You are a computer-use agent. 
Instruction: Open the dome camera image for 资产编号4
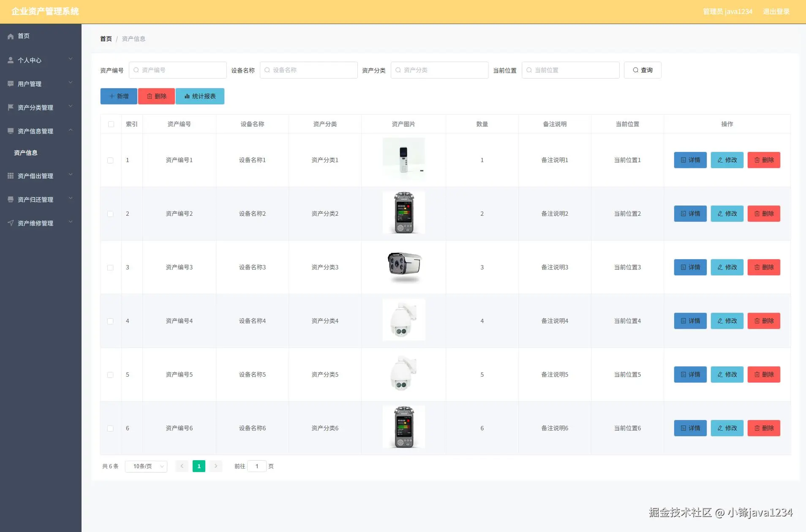coord(404,320)
